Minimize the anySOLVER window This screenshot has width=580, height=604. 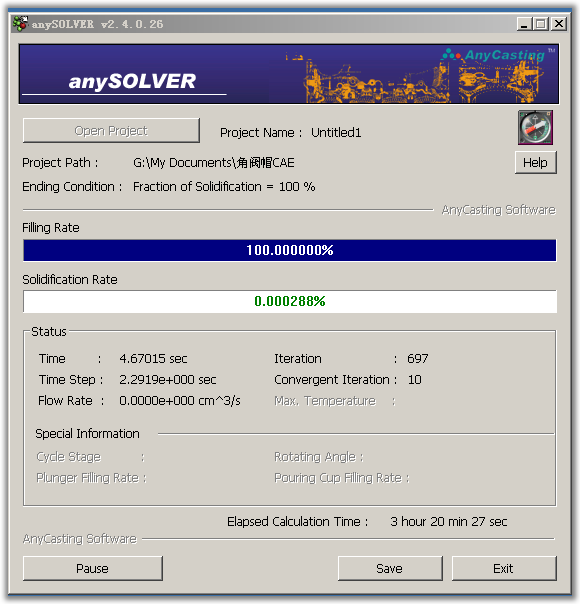(x=524, y=24)
